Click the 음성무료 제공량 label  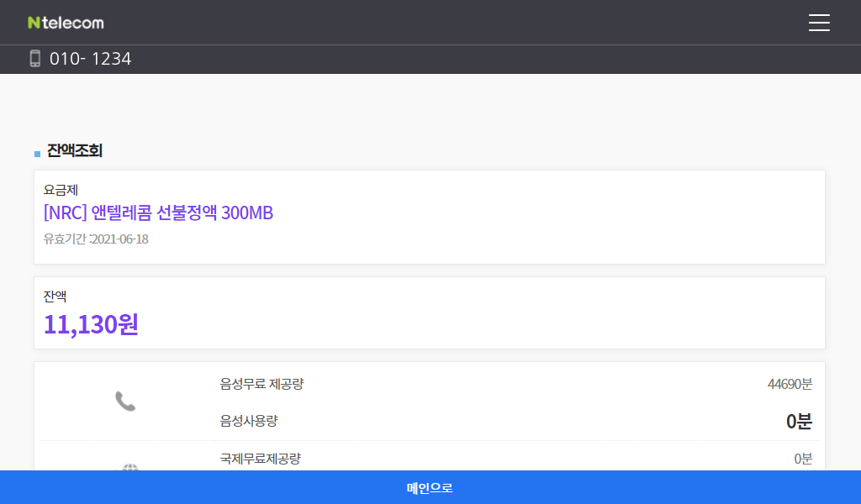tap(262, 384)
